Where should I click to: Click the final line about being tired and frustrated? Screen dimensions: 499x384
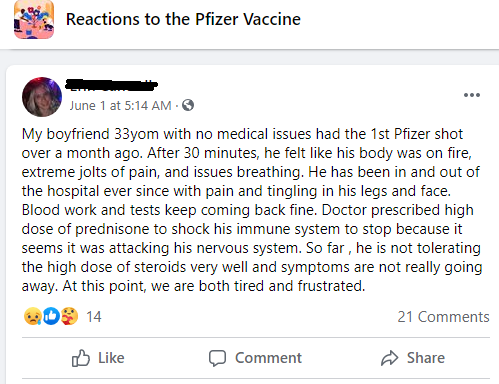pyautogui.click(x=193, y=286)
